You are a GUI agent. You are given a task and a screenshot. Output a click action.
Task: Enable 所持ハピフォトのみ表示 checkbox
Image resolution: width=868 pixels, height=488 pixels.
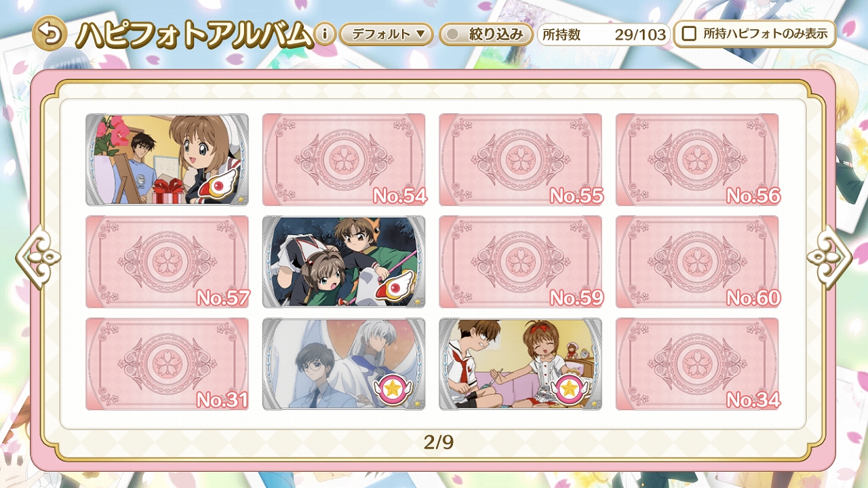(x=689, y=33)
